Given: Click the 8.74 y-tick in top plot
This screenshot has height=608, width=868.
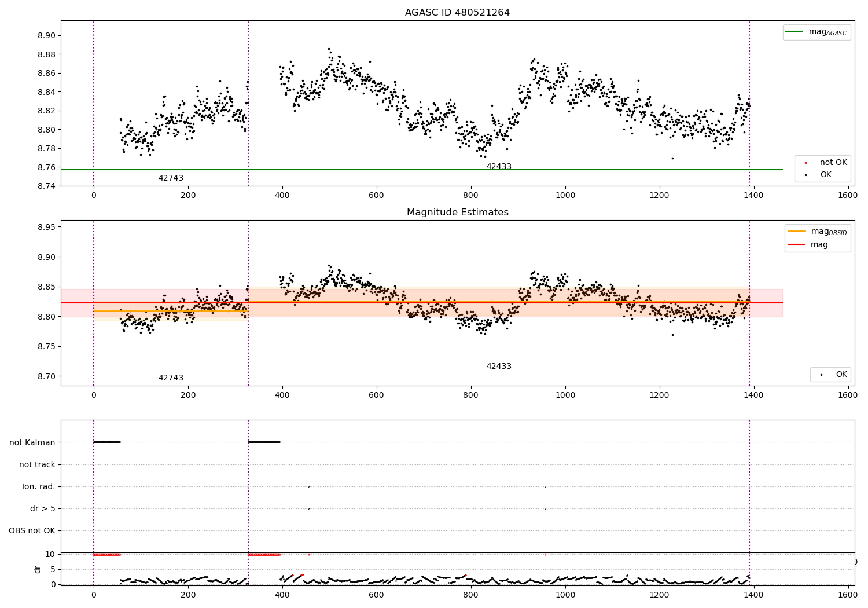Looking at the screenshot, I should (x=46, y=186).
